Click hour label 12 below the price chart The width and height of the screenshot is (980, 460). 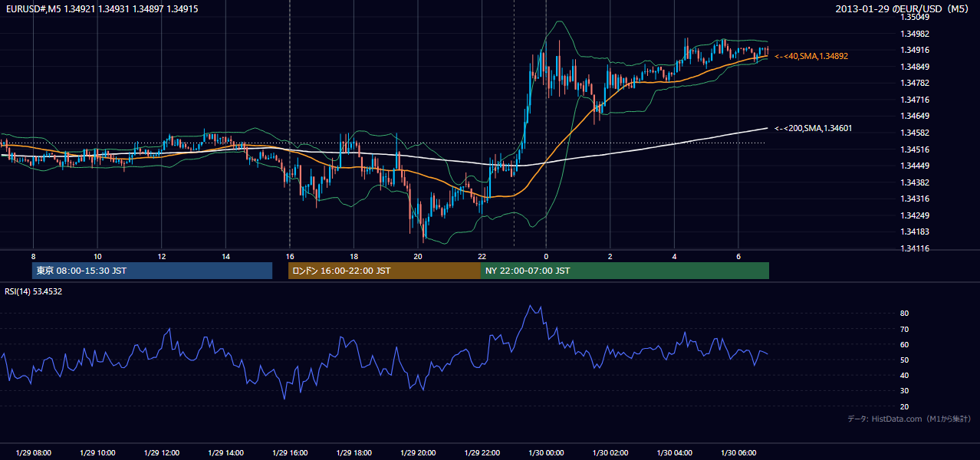click(x=161, y=256)
